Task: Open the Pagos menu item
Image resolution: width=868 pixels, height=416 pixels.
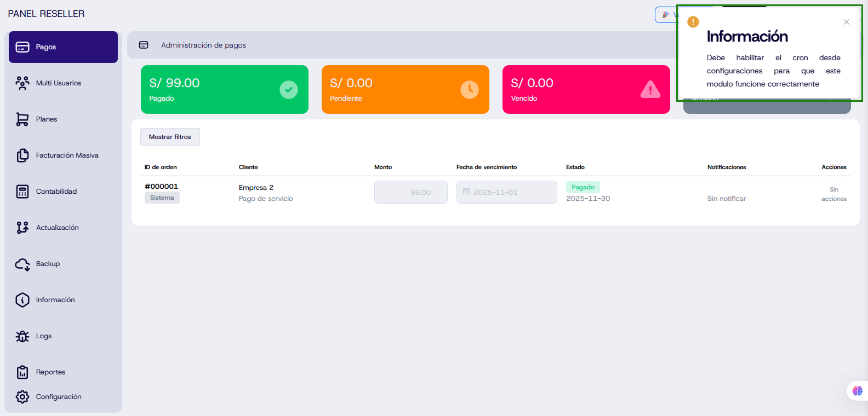Action: [63, 47]
